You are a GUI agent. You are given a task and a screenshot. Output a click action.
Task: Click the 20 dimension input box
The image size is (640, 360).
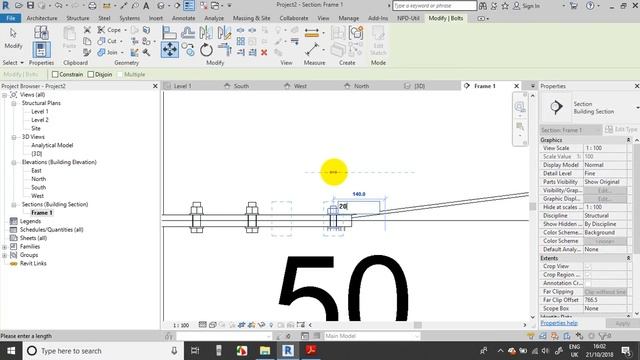point(359,207)
